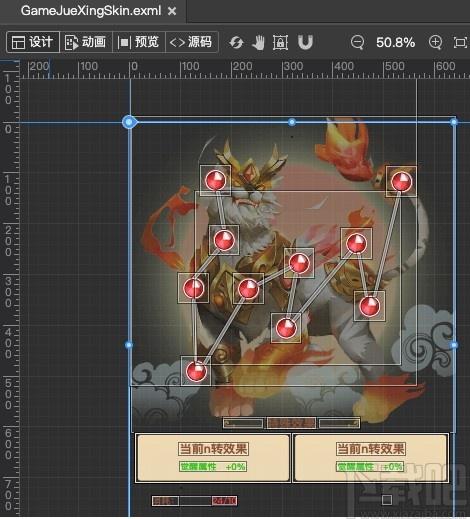The width and height of the screenshot is (470, 519).
Task: Select the small square checkbox at bottom right
Action: pos(387,500)
